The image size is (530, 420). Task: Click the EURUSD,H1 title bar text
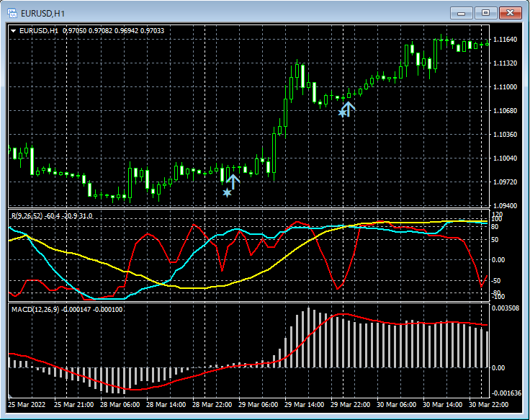pyautogui.click(x=42, y=13)
